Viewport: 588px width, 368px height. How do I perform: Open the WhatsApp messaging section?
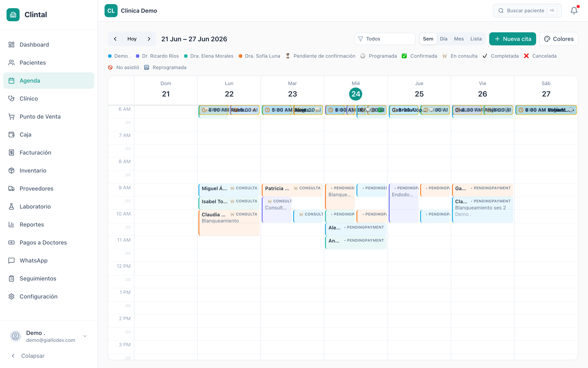click(49, 261)
